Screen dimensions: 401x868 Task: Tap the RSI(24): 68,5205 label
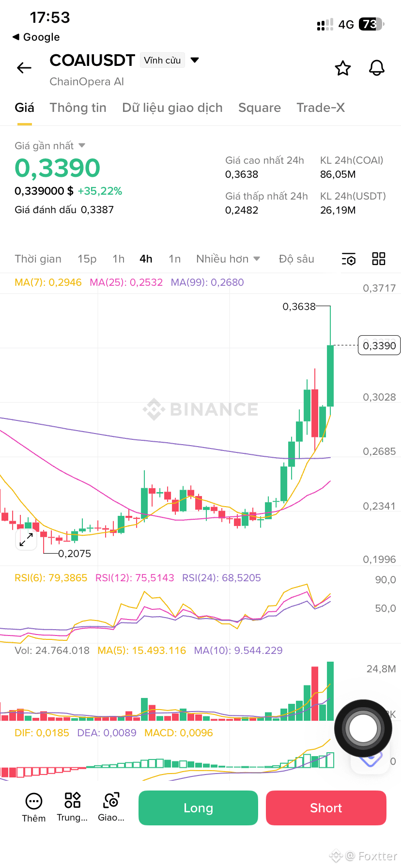tap(221, 578)
